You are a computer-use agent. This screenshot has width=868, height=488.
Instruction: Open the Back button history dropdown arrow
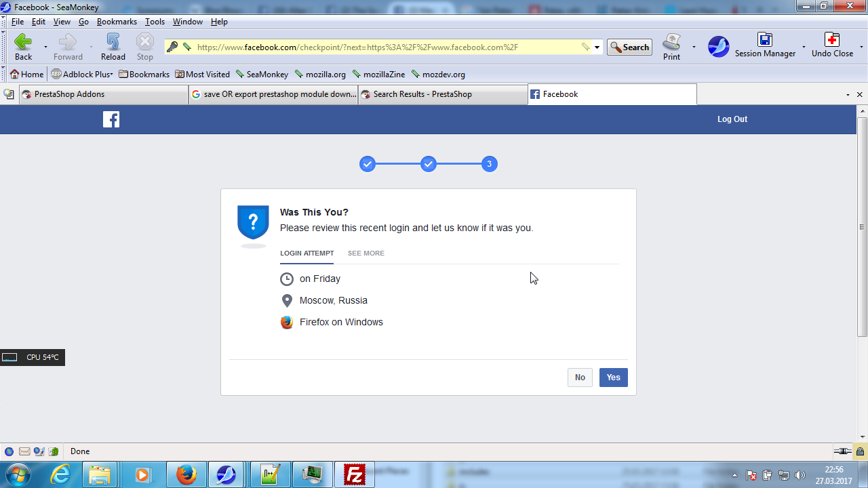click(x=45, y=47)
